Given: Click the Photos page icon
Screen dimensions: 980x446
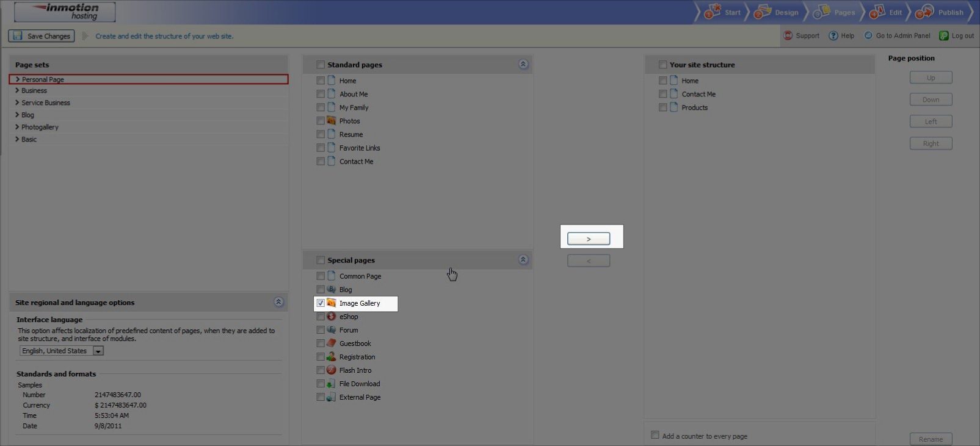Looking at the screenshot, I should [332, 121].
